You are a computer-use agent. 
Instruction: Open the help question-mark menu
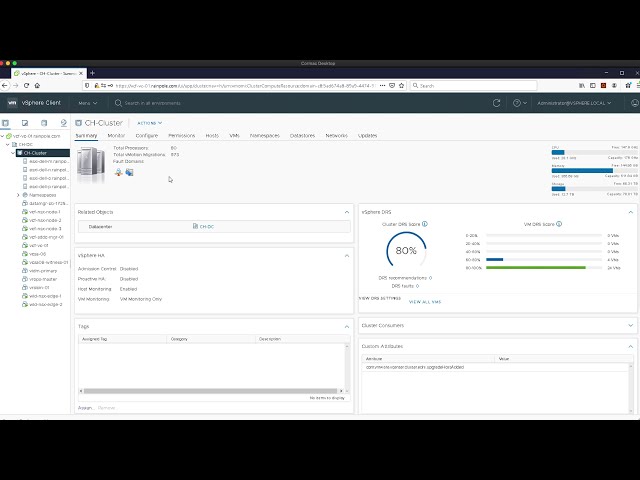pos(520,103)
